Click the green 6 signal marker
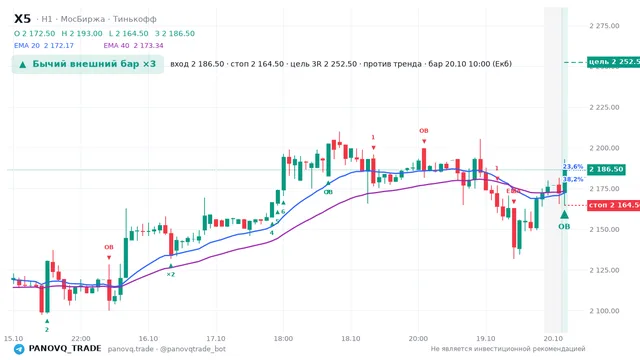640x360 pixels. pyautogui.click(x=283, y=212)
